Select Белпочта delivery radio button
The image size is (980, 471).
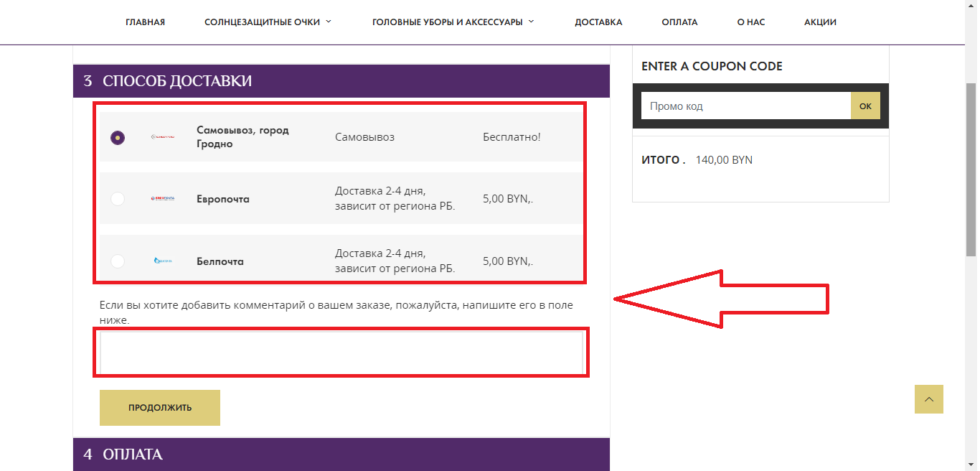118,261
